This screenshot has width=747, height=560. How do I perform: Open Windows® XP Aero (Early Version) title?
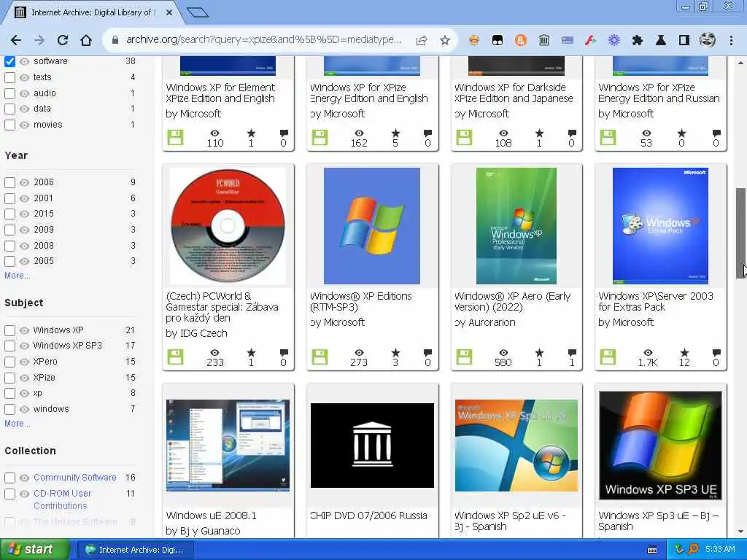click(512, 301)
